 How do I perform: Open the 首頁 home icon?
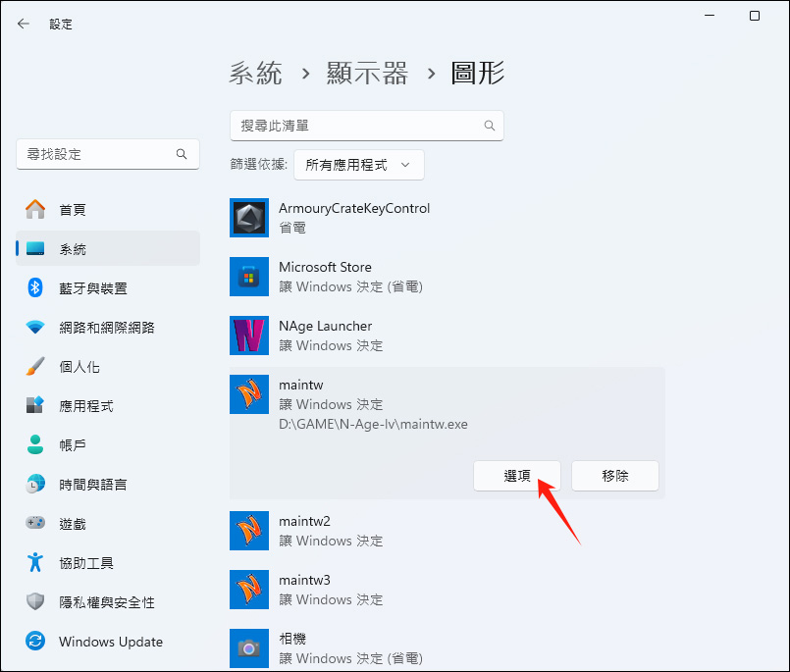click(x=35, y=210)
